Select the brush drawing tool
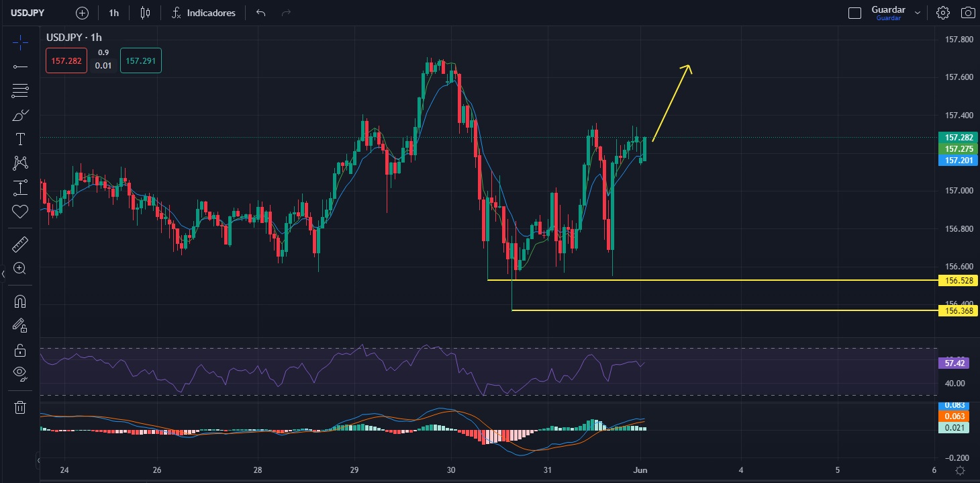Viewport: 980px width, 483px height. click(20, 116)
